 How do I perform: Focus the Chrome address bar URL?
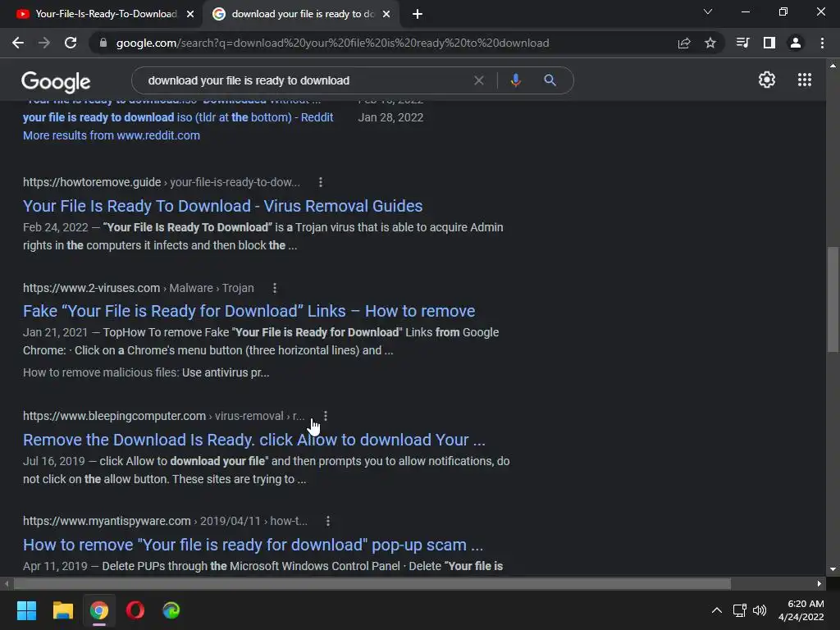[x=333, y=43]
